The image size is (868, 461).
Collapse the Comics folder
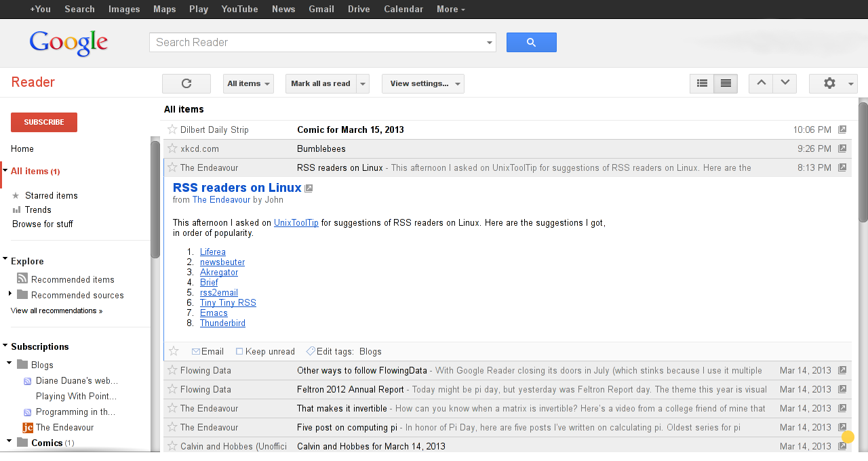[9, 441]
